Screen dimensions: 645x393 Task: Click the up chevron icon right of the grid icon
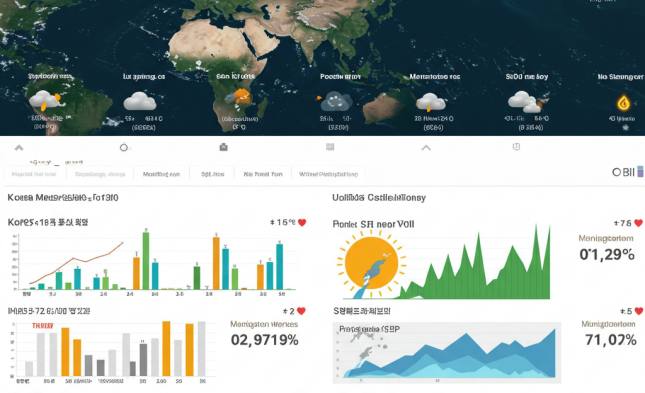pyautogui.click(x=426, y=147)
